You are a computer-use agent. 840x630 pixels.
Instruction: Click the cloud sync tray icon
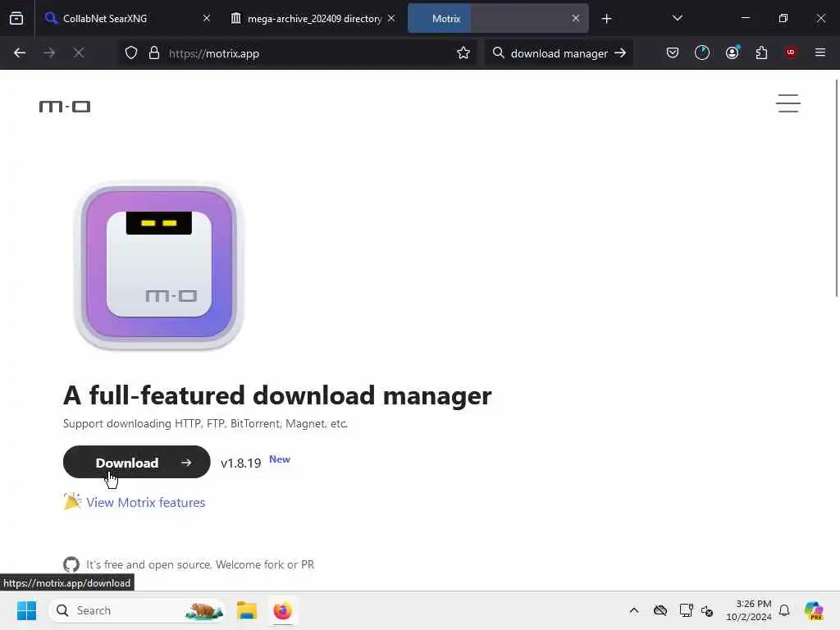(x=660, y=610)
